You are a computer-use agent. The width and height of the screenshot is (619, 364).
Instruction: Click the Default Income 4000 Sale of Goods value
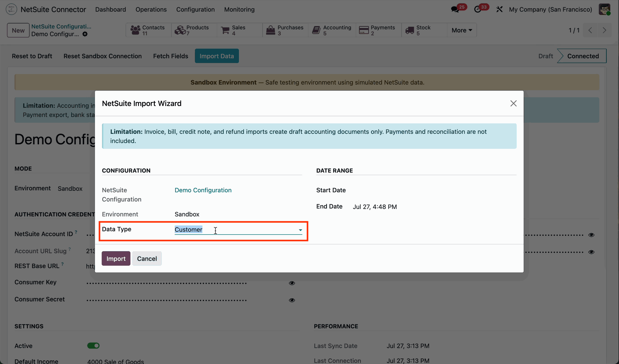pos(115,361)
